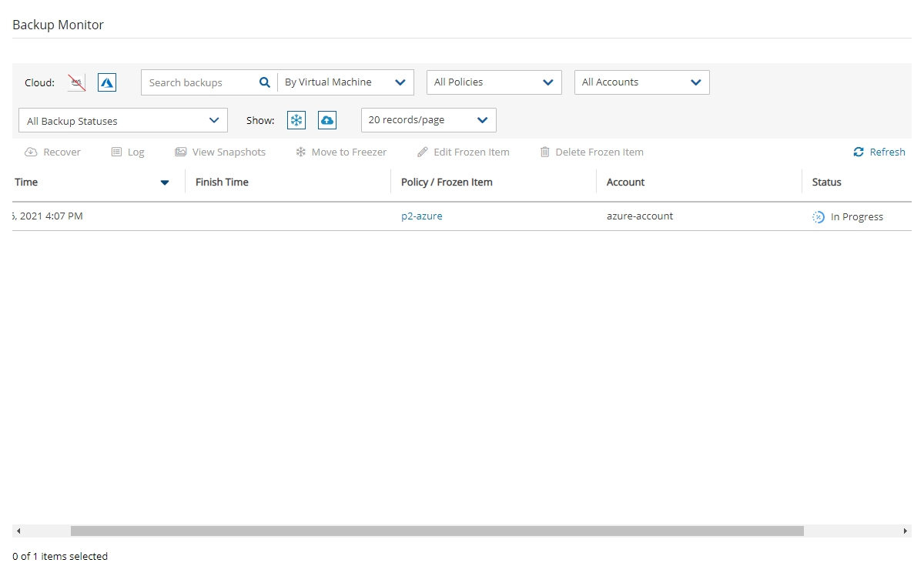Open the Log for the backup
924x566 pixels.
128,152
